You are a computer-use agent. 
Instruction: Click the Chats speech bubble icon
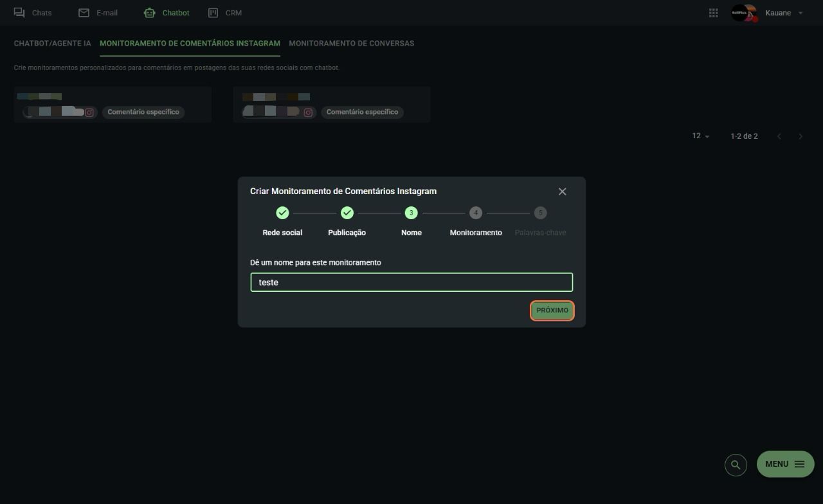[19, 13]
